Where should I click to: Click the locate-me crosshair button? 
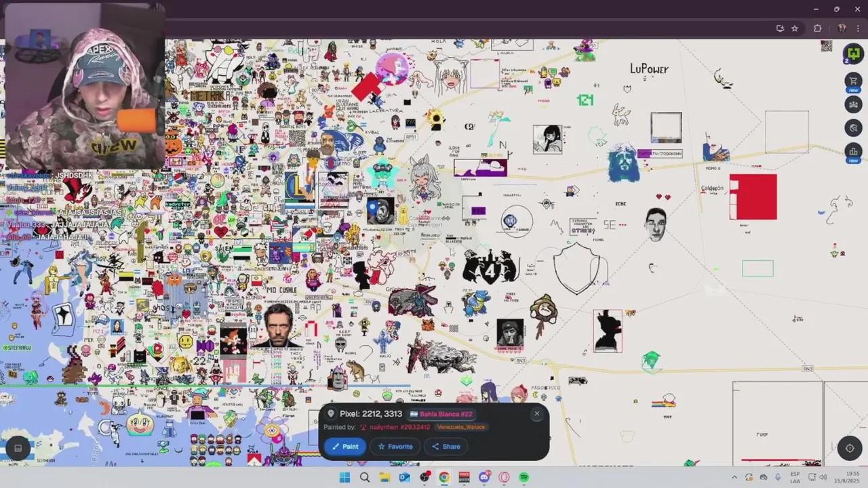tap(850, 448)
